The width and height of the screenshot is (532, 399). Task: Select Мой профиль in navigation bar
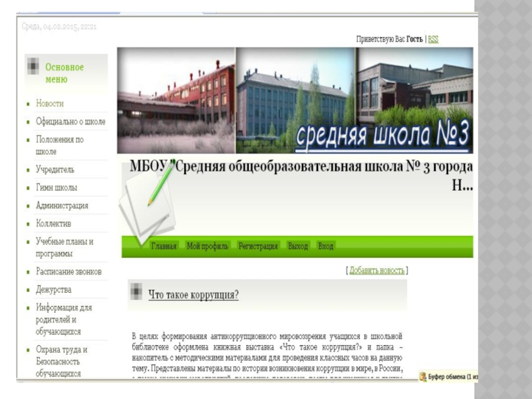(207, 246)
